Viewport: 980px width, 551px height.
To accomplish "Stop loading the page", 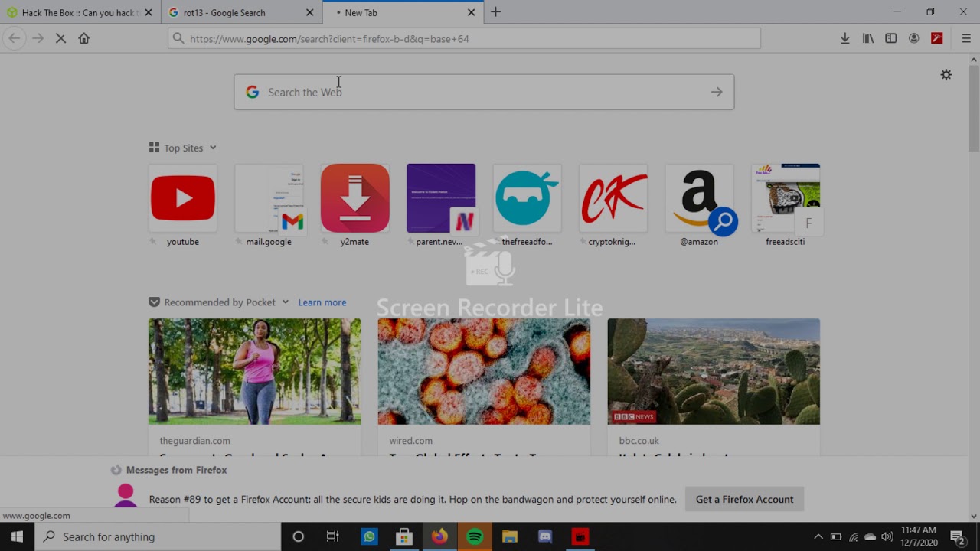I will (x=60, y=38).
